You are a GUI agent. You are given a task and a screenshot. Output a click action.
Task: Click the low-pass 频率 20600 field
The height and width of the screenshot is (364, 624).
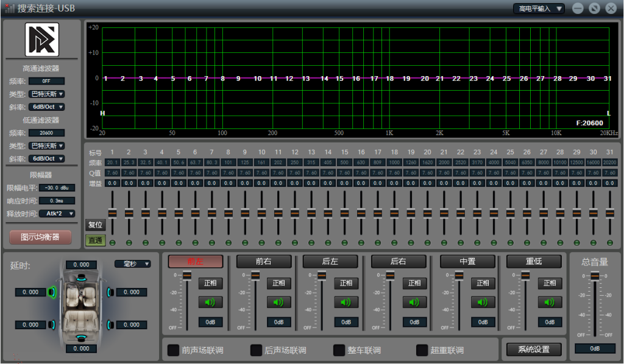click(x=46, y=133)
